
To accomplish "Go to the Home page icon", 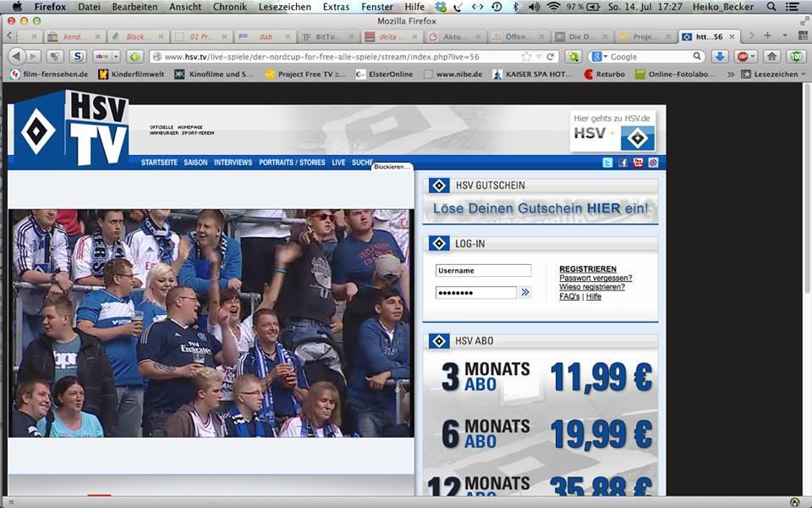I will (772, 57).
